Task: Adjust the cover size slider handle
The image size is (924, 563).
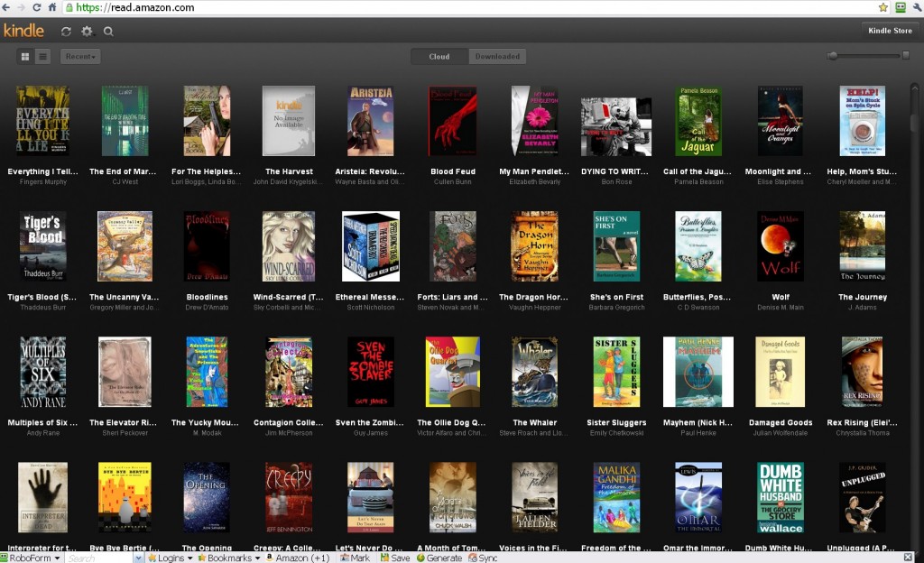Action: tap(833, 56)
